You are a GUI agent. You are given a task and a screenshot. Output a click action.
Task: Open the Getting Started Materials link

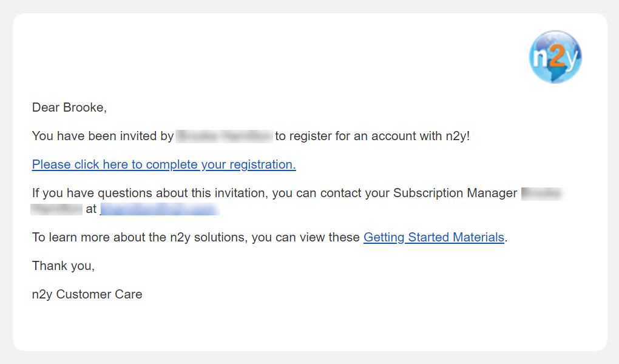point(434,237)
